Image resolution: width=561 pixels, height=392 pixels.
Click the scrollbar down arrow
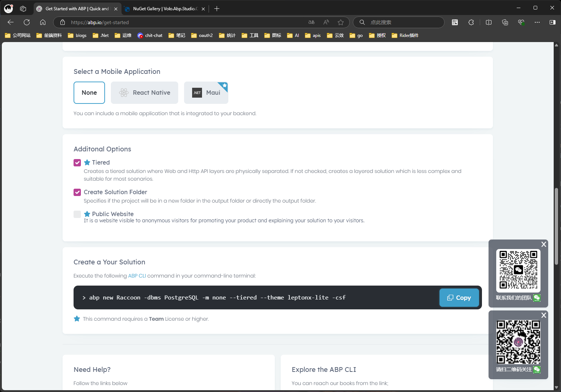pyautogui.click(x=557, y=387)
